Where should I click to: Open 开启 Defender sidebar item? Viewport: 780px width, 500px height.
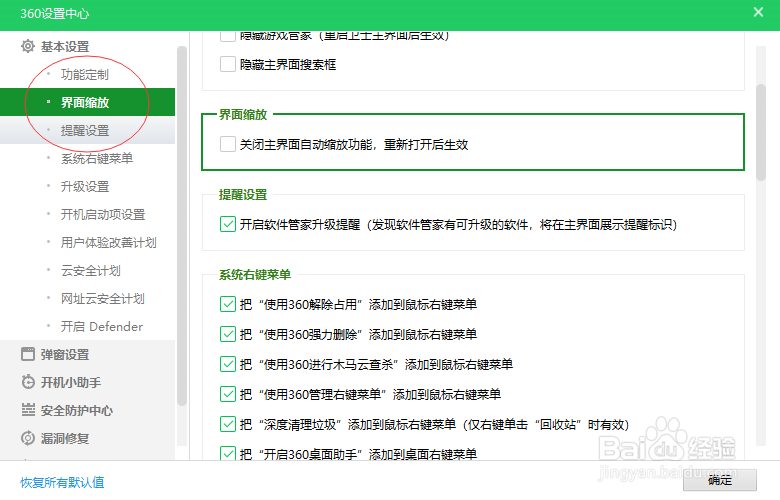101,326
